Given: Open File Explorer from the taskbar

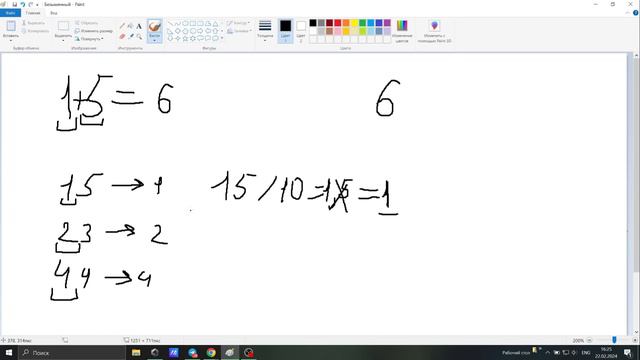Looking at the screenshot, I should tap(136, 352).
